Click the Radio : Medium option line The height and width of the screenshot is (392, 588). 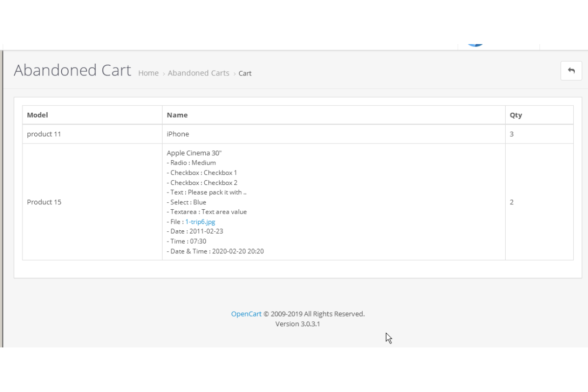pos(193,163)
